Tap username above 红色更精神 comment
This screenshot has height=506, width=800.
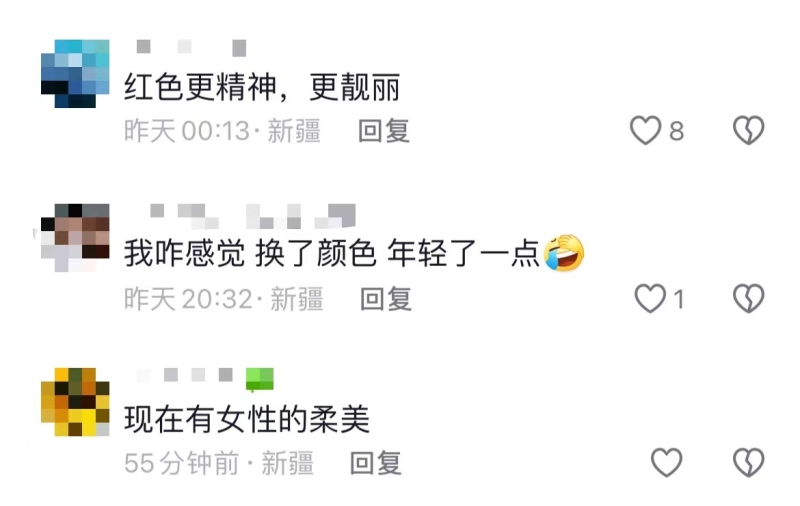coord(191,48)
